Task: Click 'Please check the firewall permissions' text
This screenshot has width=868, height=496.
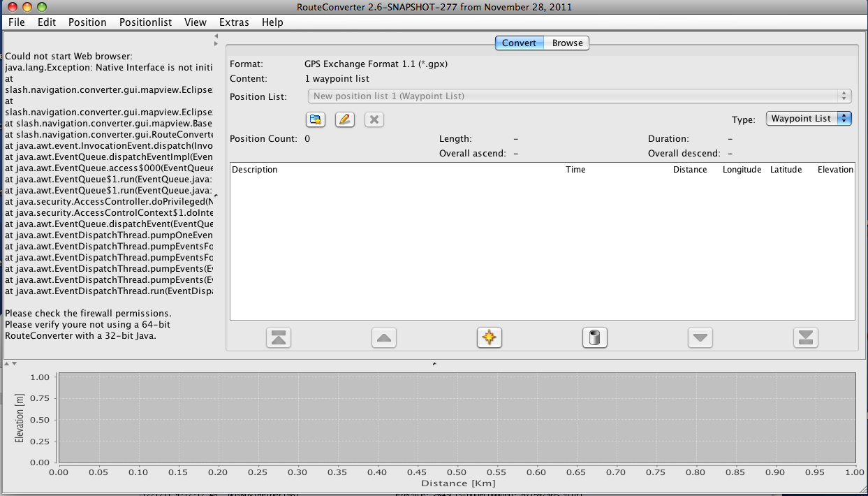Action: (88, 314)
